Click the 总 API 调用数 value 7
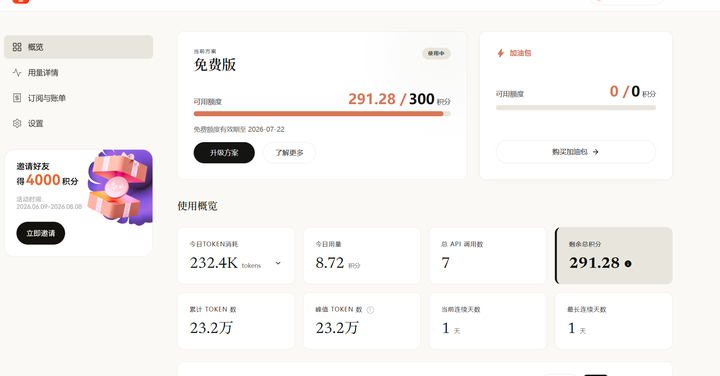Image resolution: width=720 pixels, height=376 pixels. tap(445, 263)
